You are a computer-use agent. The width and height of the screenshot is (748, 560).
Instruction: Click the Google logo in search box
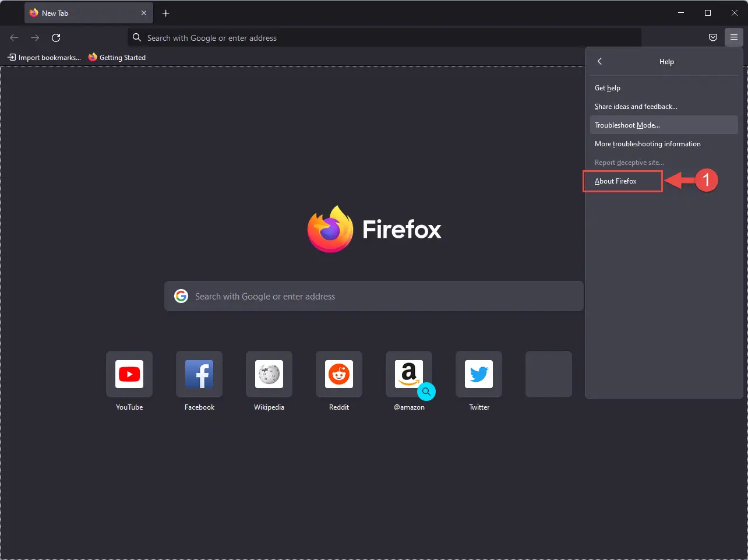point(181,296)
